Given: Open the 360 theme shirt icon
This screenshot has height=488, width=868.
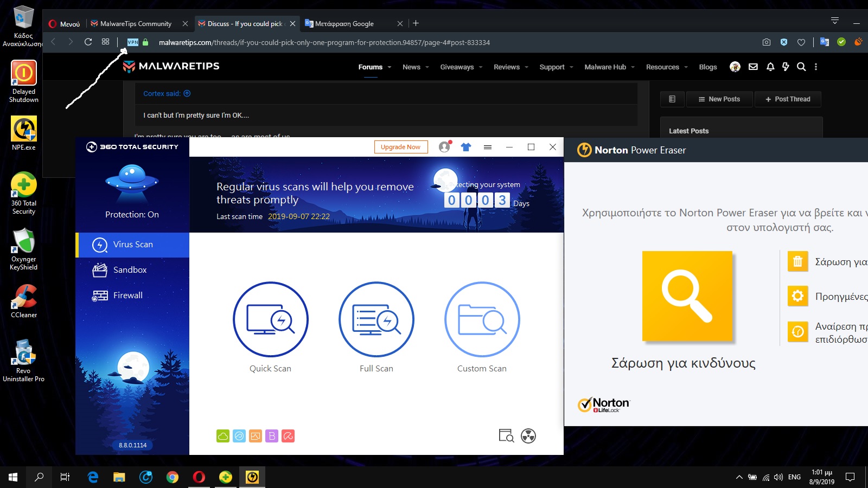Looking at the screenshot, I should tap(466, 147).
